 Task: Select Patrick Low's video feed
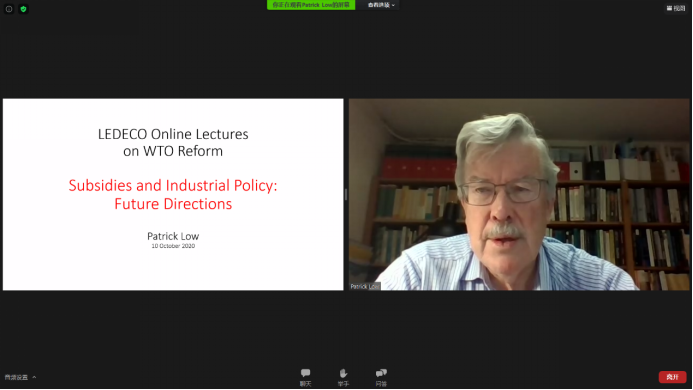point(519,195)
